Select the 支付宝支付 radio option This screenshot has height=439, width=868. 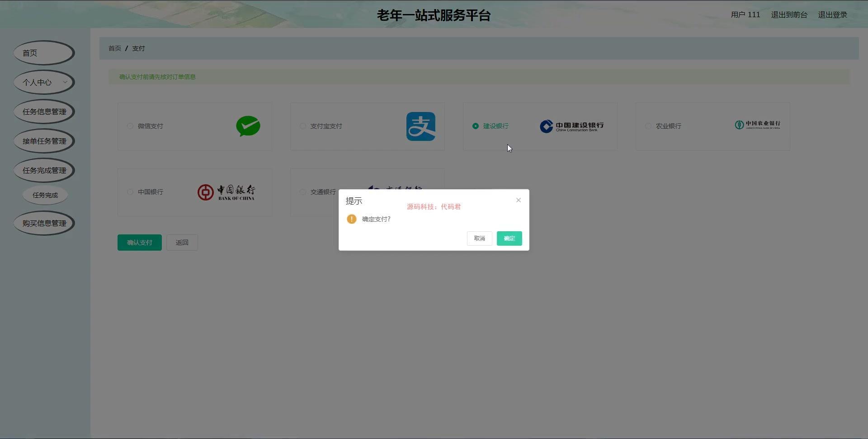[303, 126]
